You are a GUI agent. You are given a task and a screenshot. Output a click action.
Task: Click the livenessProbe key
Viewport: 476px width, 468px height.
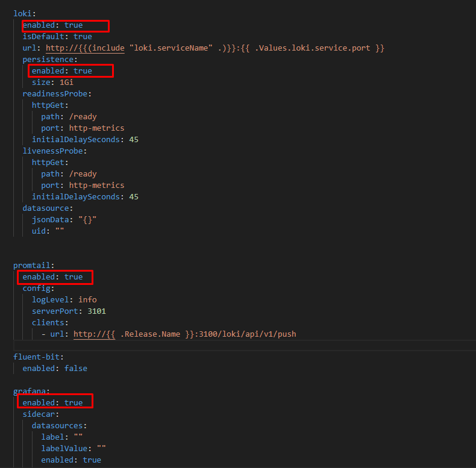[x=53, y=151]
